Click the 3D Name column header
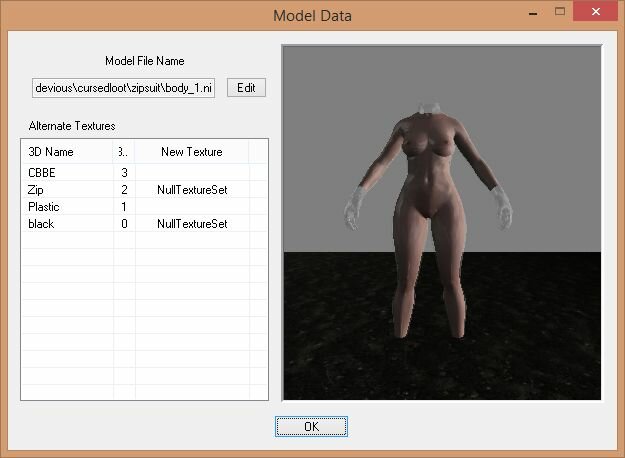Screen dimensions: 625x458 pos(67,151)
